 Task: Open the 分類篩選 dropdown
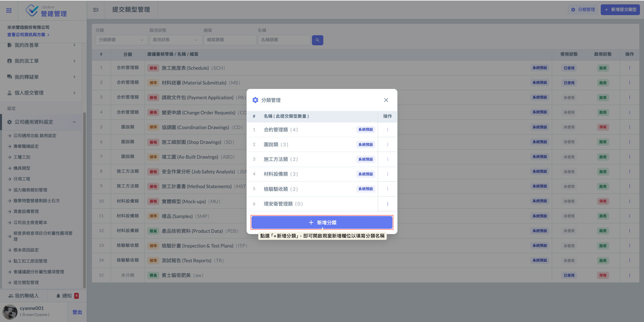pyautogui.click(x=121, y=40)
